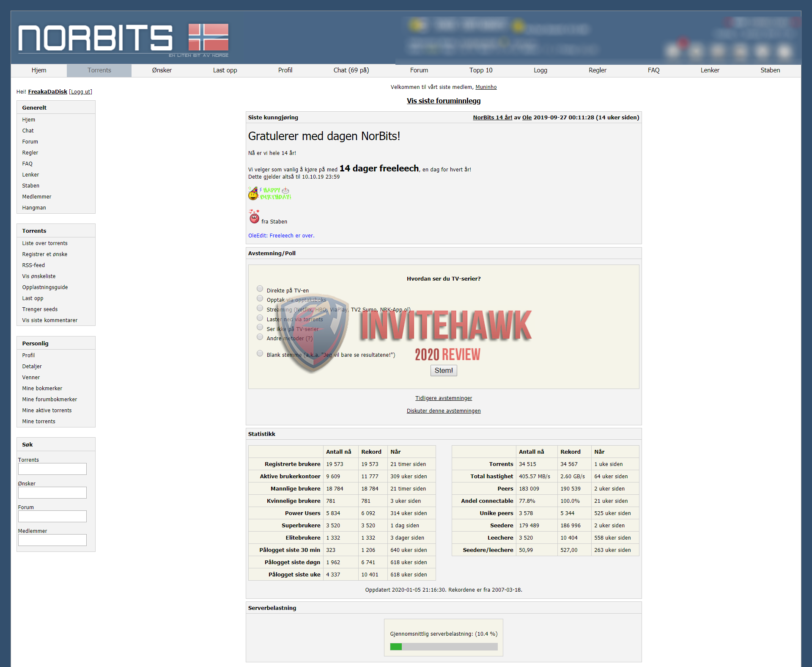The width and height of the screenshot is (812, 667).
Task: Select 'Ser ikke på TV-serier' option
Action: (260, 327)
